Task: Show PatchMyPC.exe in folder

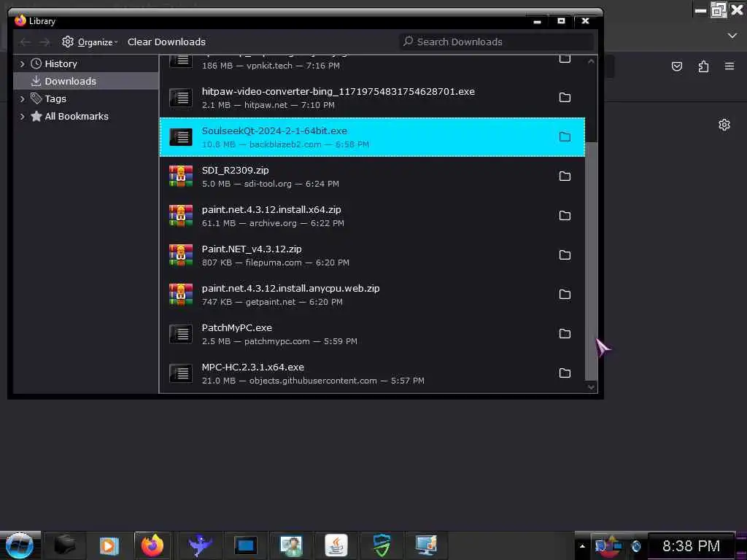Action: point(565,334)
